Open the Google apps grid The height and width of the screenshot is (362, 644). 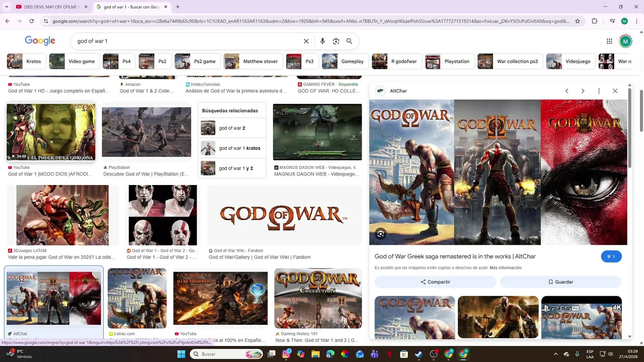pyautogui.click(x=609, y=41)
